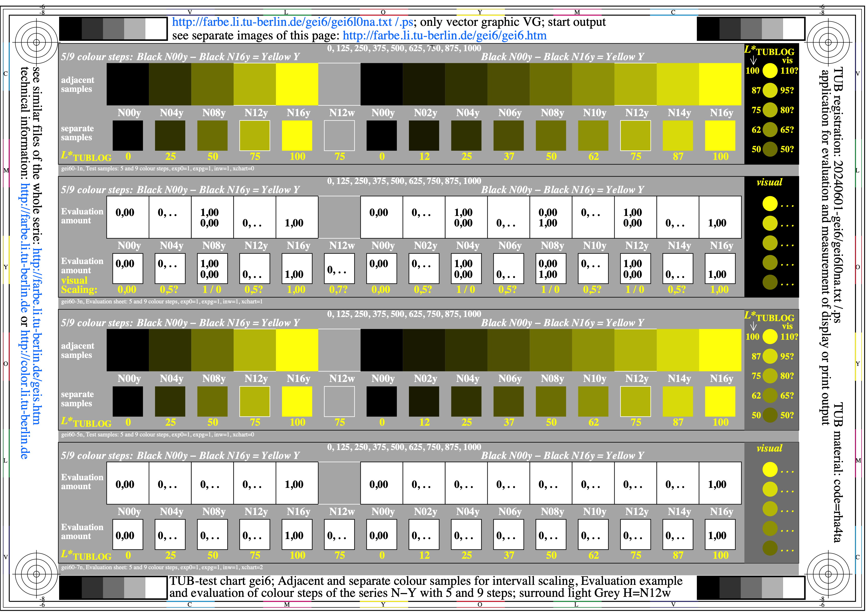Click the "visual Scaling:" label in gei60-3n panel

click(x=79, y=285)
